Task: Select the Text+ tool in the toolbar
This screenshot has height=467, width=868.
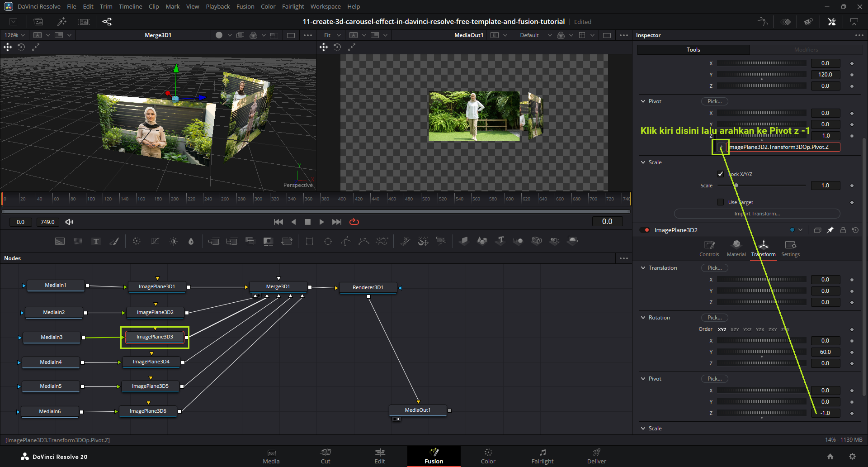Action: coord(96,241)
